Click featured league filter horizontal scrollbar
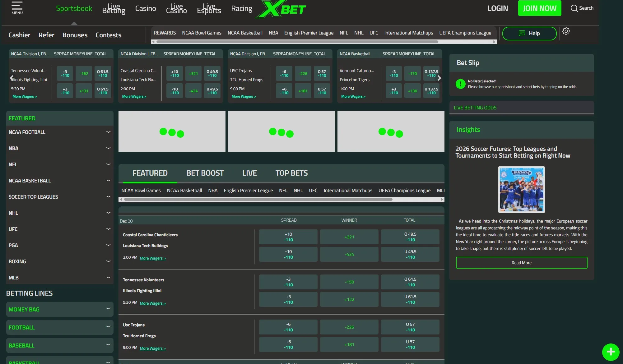The image size is (623, 364). pyautogui.click(x=258, y=200)
